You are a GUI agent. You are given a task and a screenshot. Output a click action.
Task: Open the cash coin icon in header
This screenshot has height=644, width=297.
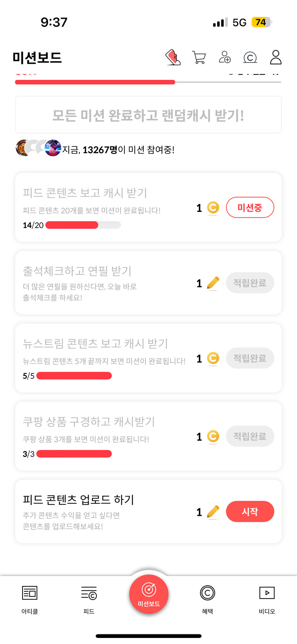point(250,57)
